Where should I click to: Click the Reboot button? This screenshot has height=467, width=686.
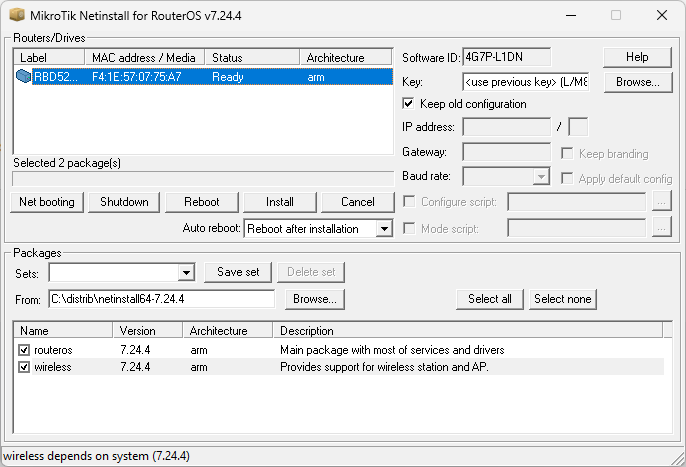pos(202,202)
